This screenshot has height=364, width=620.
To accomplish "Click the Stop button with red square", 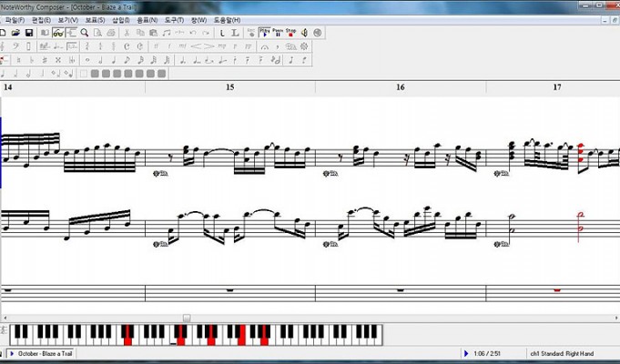I will point(290,33).
